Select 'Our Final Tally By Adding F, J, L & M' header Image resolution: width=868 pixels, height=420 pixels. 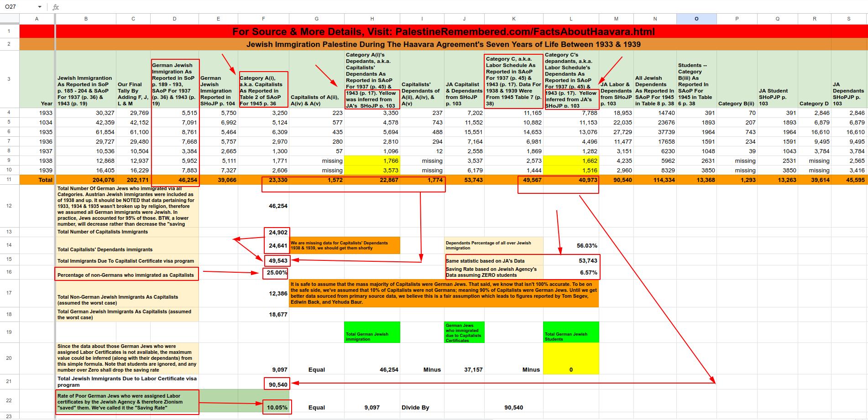point(133,79)
